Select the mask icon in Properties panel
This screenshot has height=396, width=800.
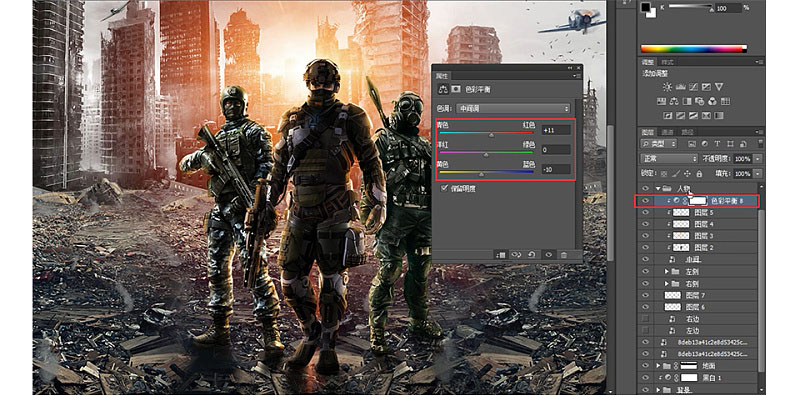click(456, 89)
